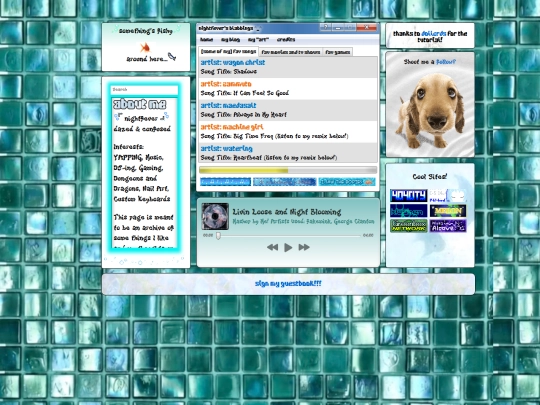The width and height of the screenshot is (540, 405).
Task: Open the 'home' menu item
Action: point(206,40)
